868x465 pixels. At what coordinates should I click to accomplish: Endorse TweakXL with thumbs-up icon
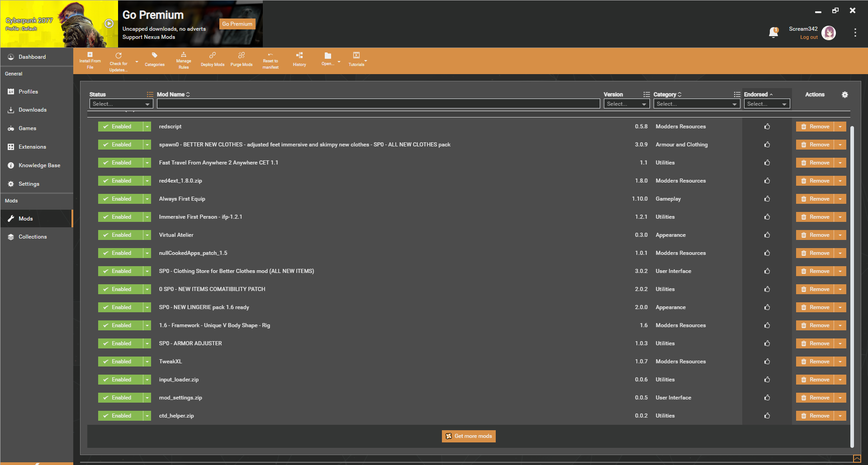[x=767, y=362]
